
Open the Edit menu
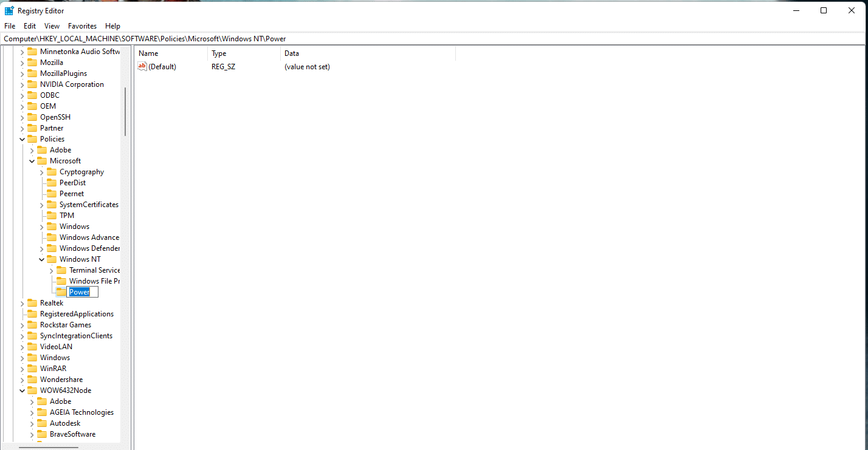coord(30,26)
